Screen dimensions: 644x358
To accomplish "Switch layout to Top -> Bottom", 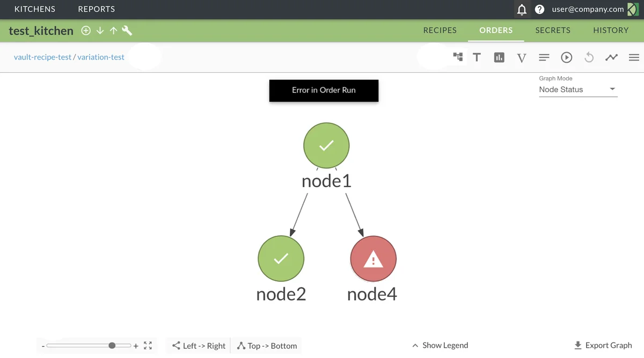I will 267,346.
